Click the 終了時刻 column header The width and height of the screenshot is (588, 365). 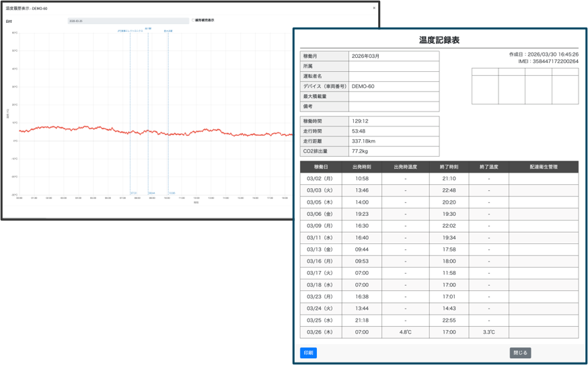(x=449, y=167)
